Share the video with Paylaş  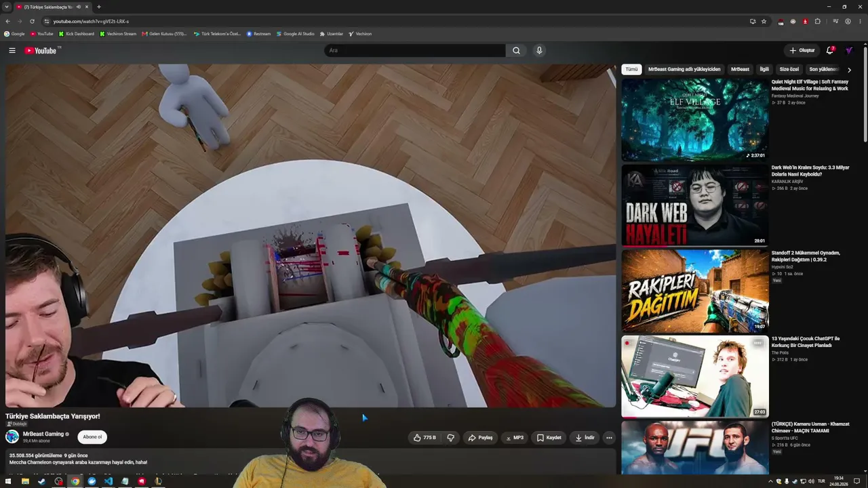[x=480, y=438]
